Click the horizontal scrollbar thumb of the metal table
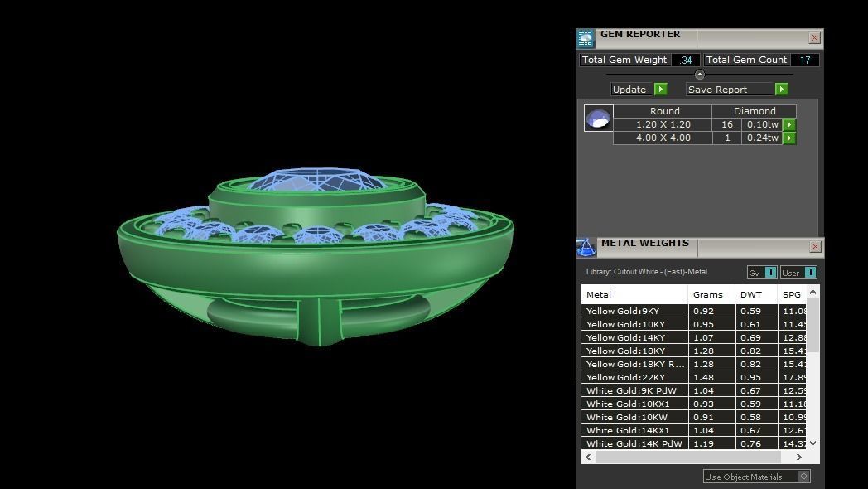The image size is (868, 489). [x=687, y=457]
